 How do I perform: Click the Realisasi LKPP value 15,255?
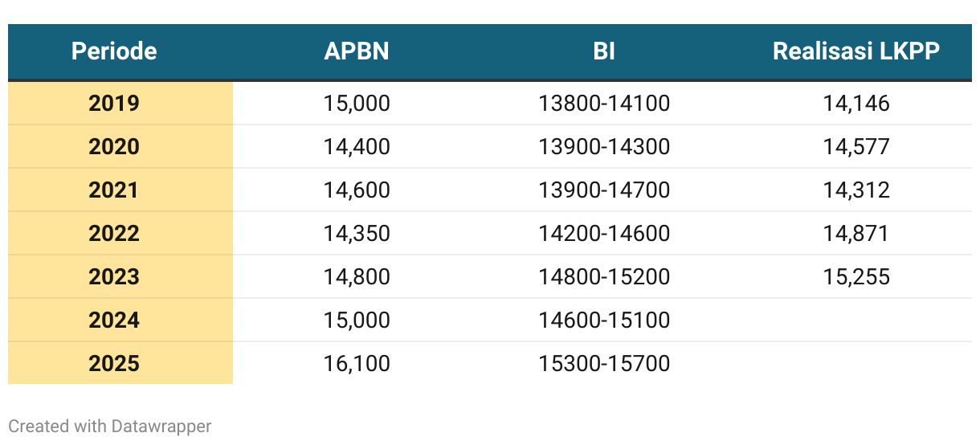coord(856,277)
